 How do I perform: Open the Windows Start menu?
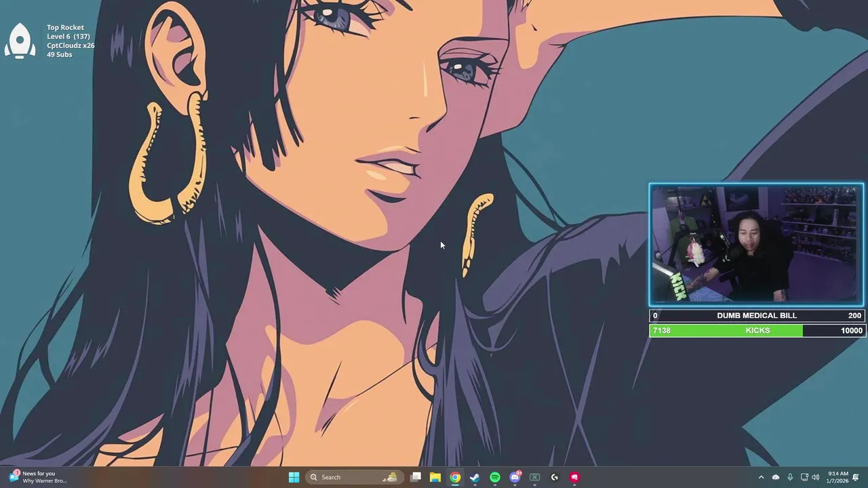(x=294, y=477)
